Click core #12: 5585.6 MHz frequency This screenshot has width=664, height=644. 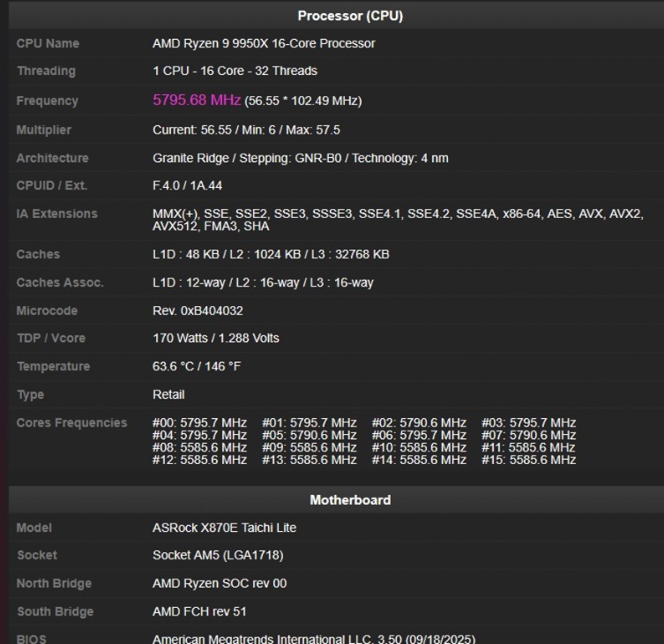pyautogui.click(x=199, y=460)
